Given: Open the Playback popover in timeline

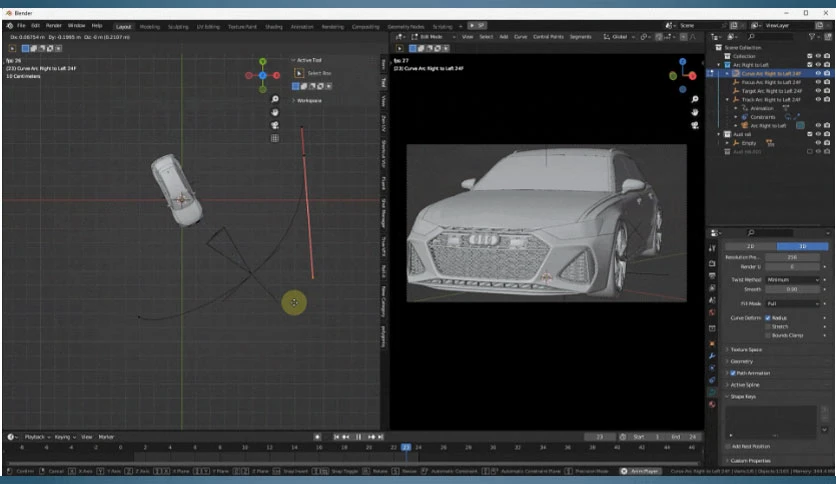Looking at the screenshot, I should 37,437.
